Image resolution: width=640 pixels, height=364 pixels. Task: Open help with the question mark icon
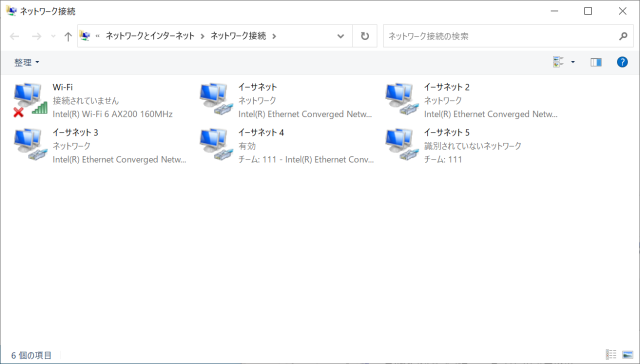point(622,62)
